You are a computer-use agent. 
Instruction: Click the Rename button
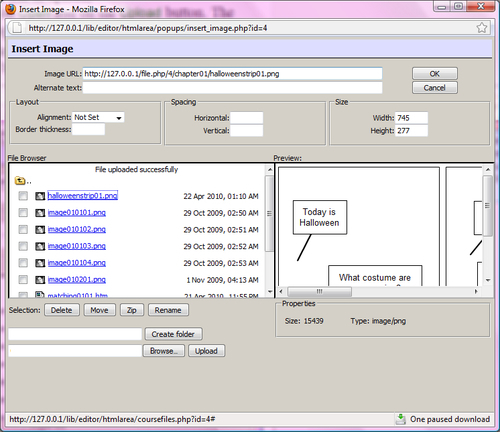click(168, 310)
